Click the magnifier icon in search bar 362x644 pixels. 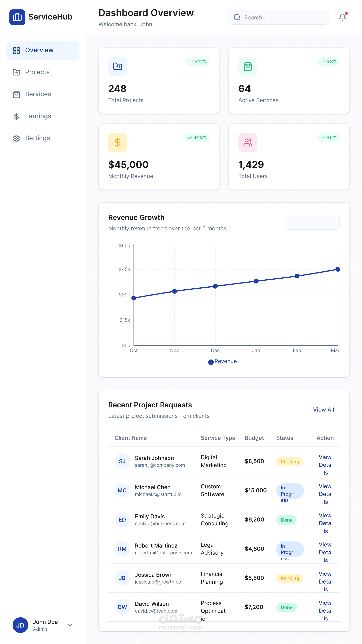pyautogui.click(x=237, y=17)
